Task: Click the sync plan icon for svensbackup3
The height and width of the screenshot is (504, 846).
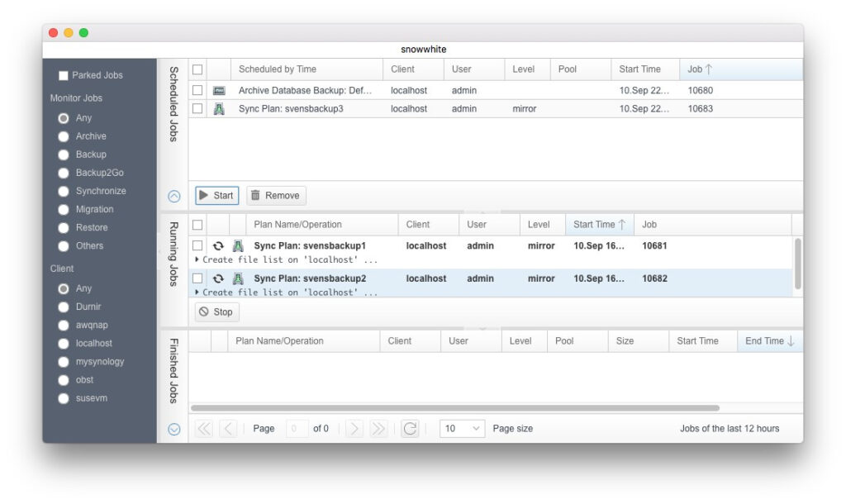Action: point(219,109)
